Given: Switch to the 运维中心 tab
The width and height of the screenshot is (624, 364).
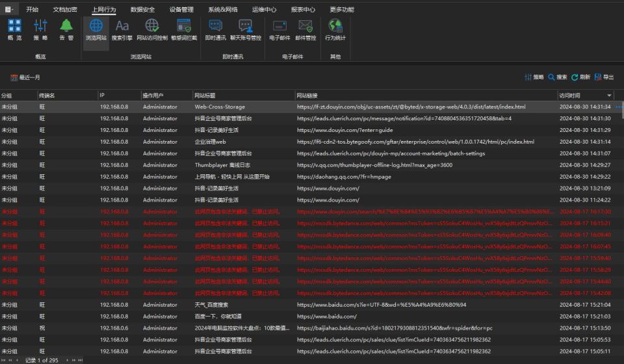Looking at the screenshot, I should 265,9.
